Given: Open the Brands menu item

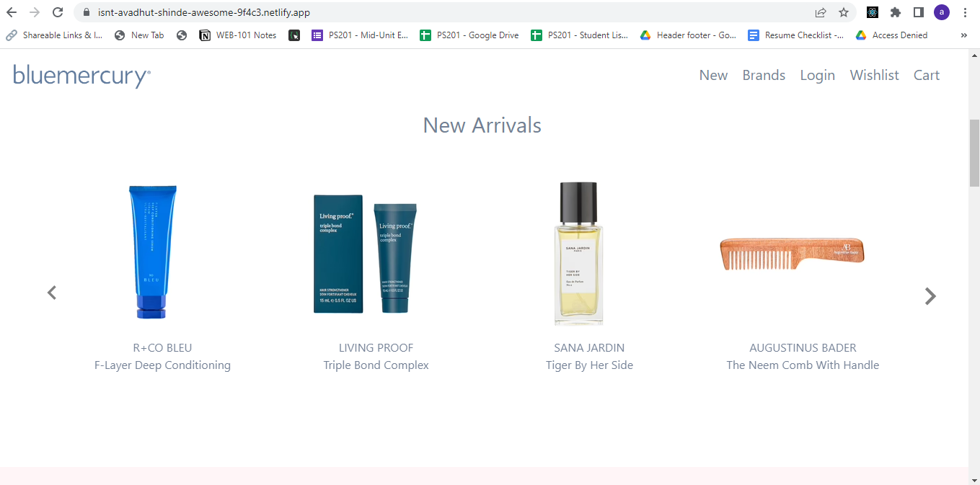Looking at the screenshot, I should click(x=764, y=75).
